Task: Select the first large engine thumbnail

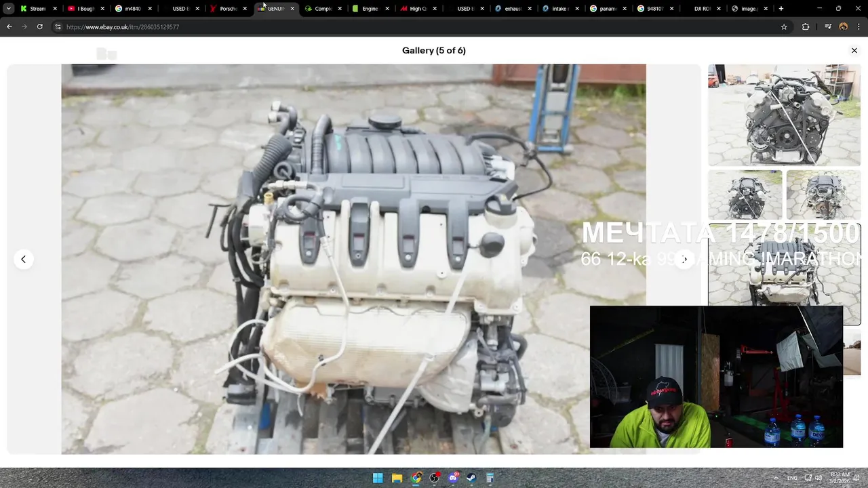Action: coord(784,115)
